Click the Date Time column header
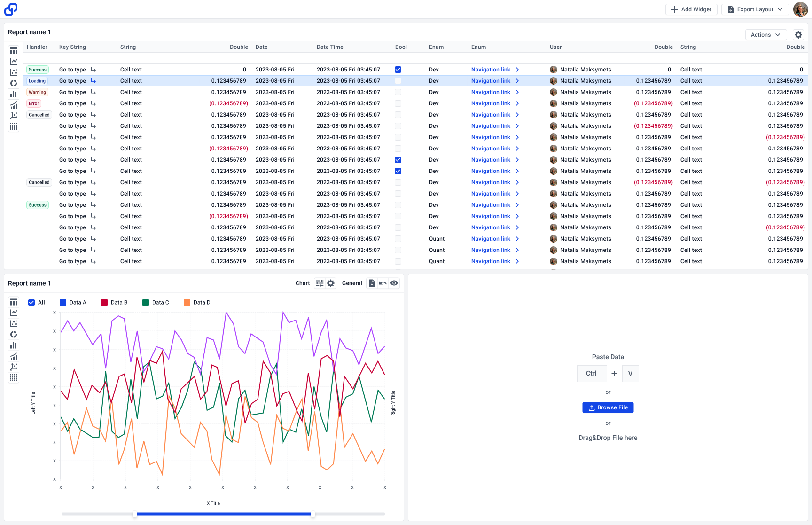Image resolution: width=812 pixels, height=525 pixels. click(x=330, y=47)
